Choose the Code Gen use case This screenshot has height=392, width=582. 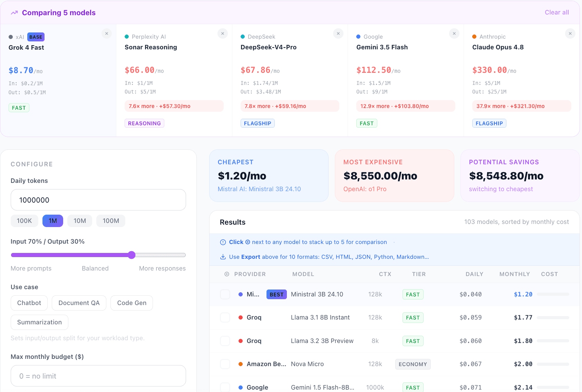pyautogui.click(x=132, y=303)
